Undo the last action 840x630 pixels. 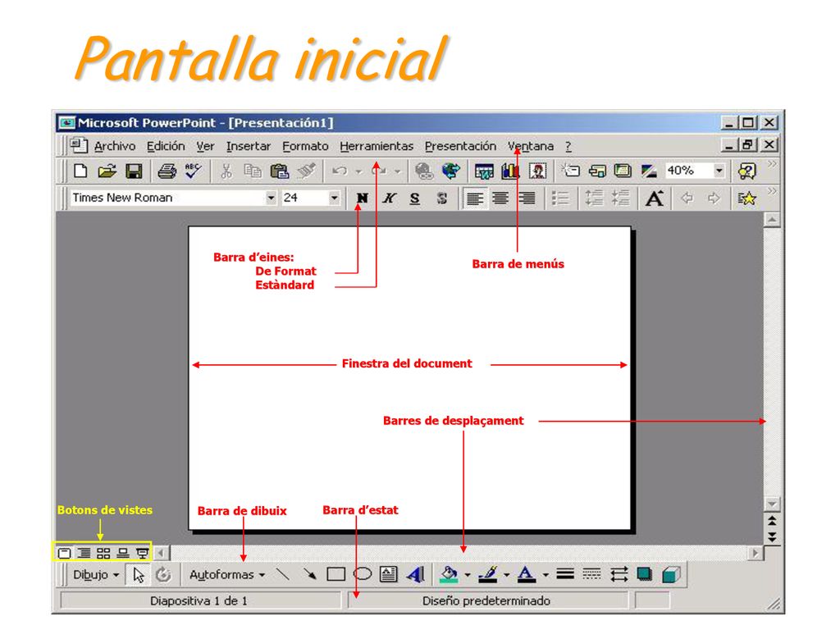click(x=339, y=171)
